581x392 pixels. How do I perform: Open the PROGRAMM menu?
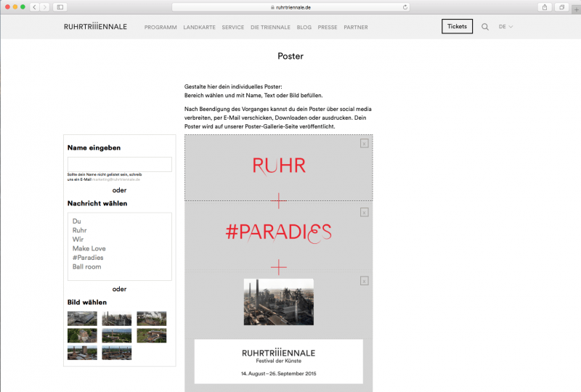[x=161, y=27]
